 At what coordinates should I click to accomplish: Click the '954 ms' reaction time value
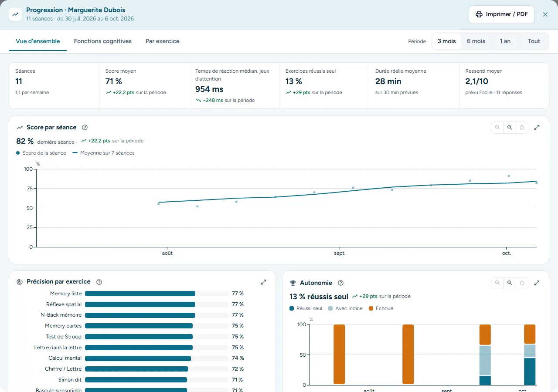point(209,89)
